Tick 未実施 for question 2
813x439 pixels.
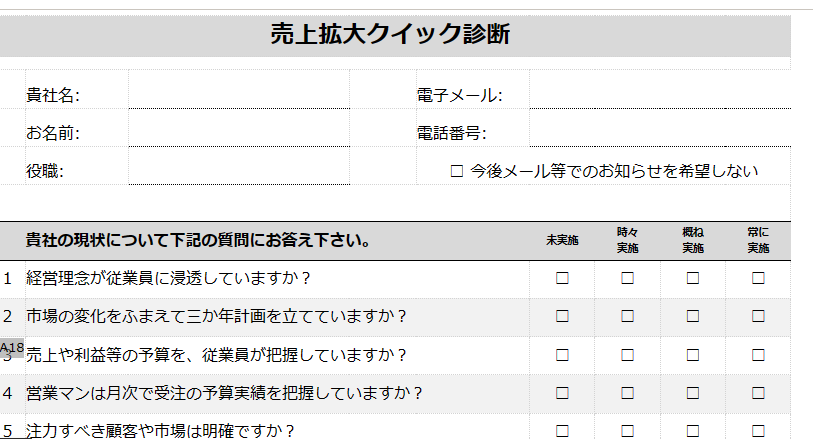point(562,316)
